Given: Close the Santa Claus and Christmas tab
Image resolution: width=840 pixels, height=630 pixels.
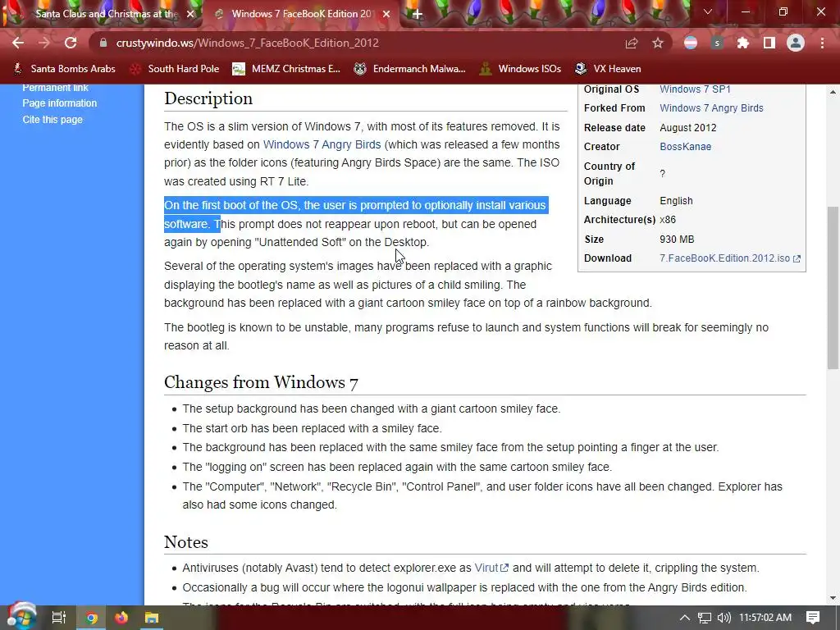Looking at the screenshot, I should pyautogui.click(x=190, y=15).
